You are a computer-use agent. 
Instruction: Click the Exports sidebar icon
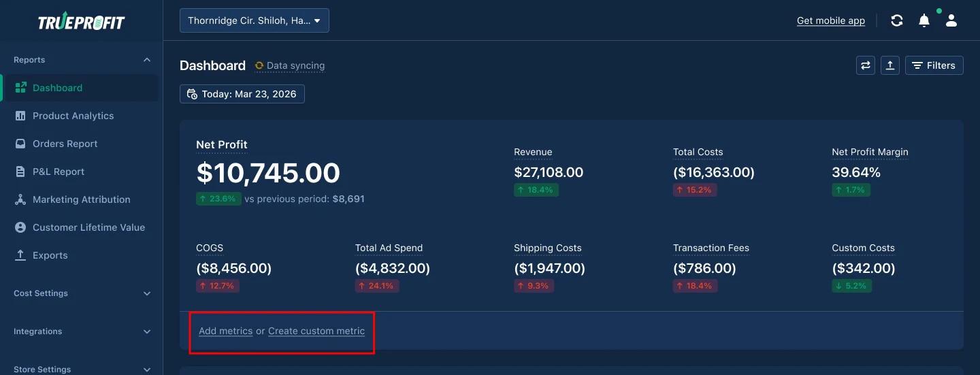pyautogui.click(x=20, y=255)
